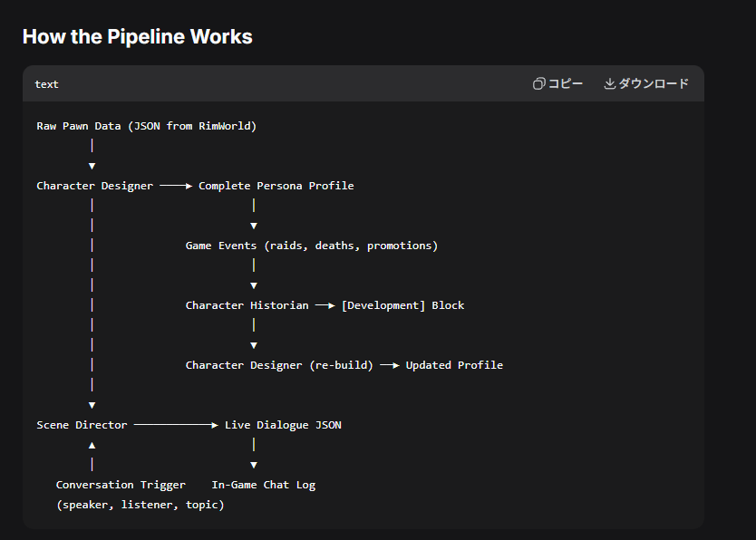This screenshot has height=540, width=756.
Task: Click 'Updated Profile' text
Action: point(454,365)
